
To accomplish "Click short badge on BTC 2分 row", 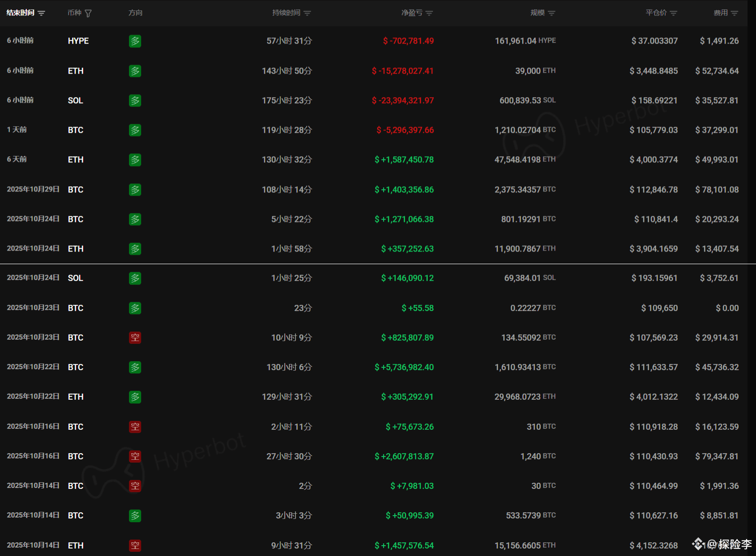I will (x=135, y=486).
